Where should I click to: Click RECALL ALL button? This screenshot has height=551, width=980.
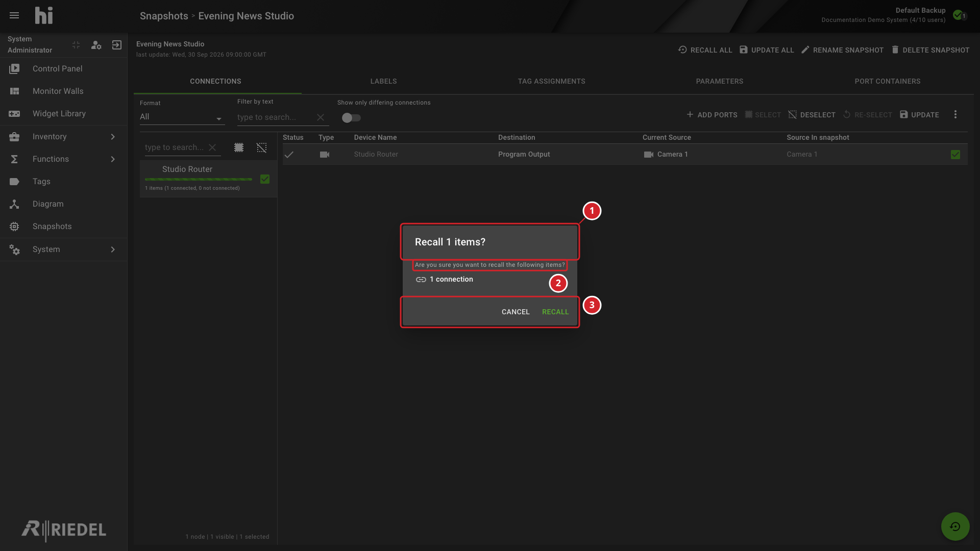pyautogui.click(x=705, y=50)
